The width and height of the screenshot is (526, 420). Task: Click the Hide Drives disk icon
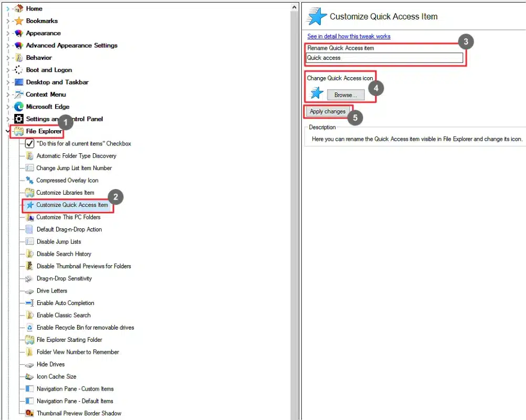pos(29,365)
